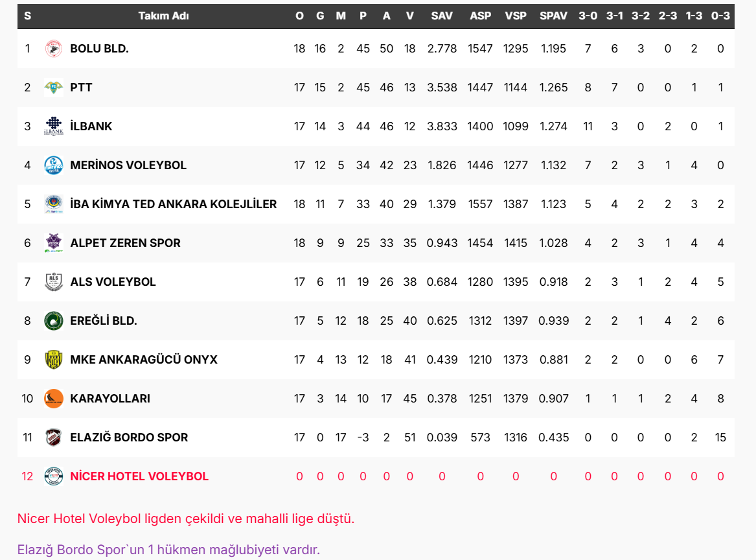The image size is (756, 560).
Task: Click the MKE Ankaragücü Onyx crest
Action: tap(54, 360)
